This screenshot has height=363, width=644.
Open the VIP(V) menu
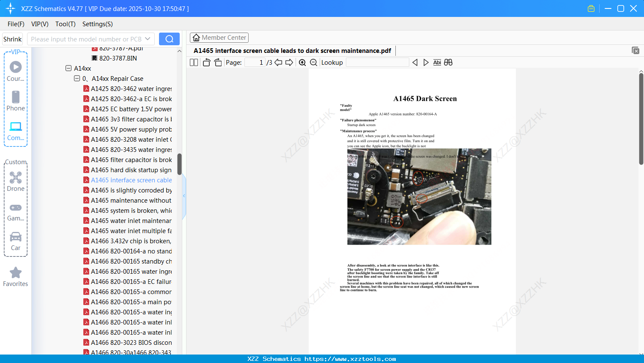(x=40, y=24)
